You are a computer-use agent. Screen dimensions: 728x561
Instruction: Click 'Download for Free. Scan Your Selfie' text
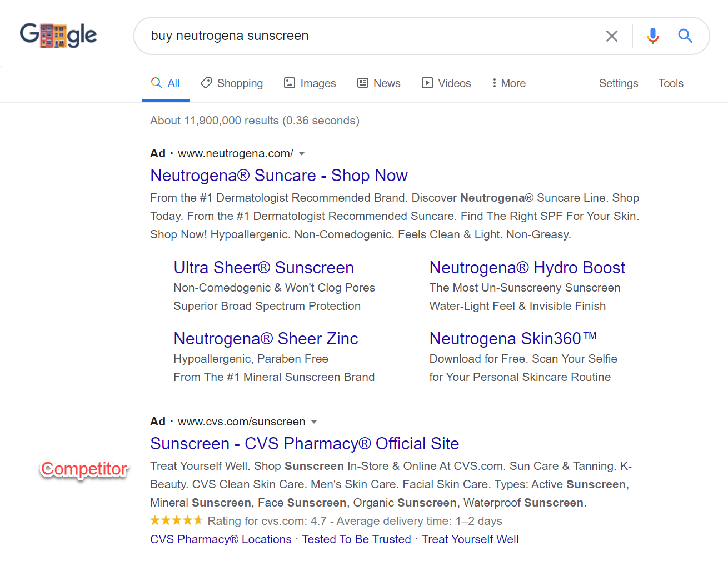(523, 359)
